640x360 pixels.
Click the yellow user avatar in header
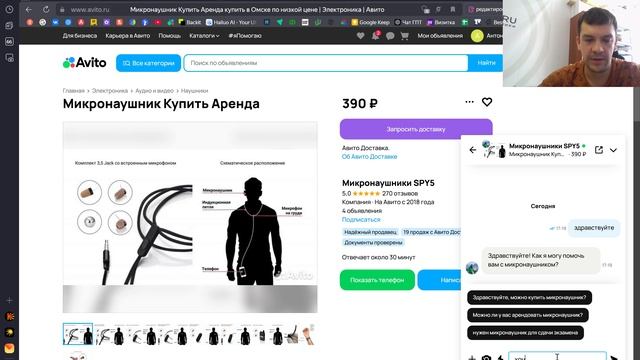point(477,36)
